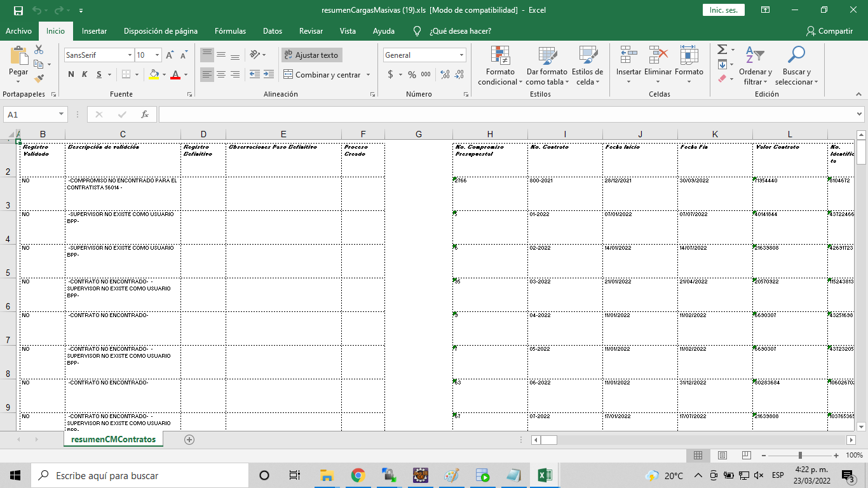This screenshot has width=868, height=488.
Task: Expand the font name SansSerif dropdown
Action: pos(130,55)
